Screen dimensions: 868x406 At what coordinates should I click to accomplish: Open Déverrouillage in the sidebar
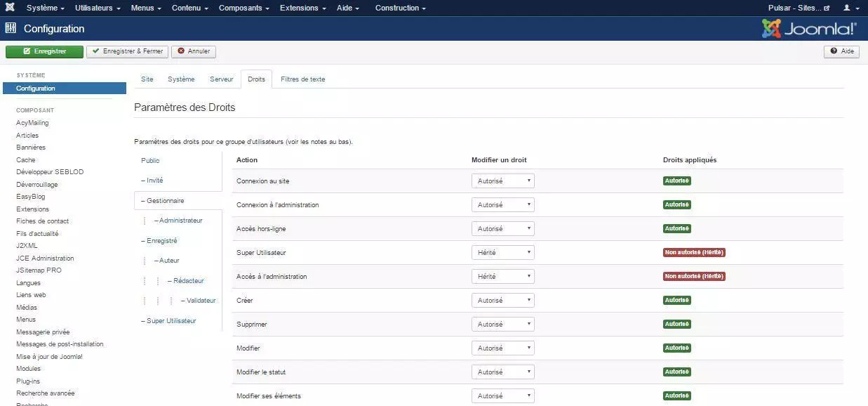(37, 185)
